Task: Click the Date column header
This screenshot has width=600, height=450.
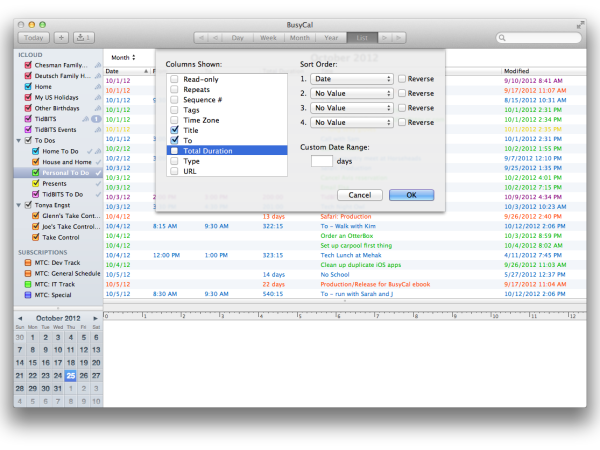Action: point(127,71)
